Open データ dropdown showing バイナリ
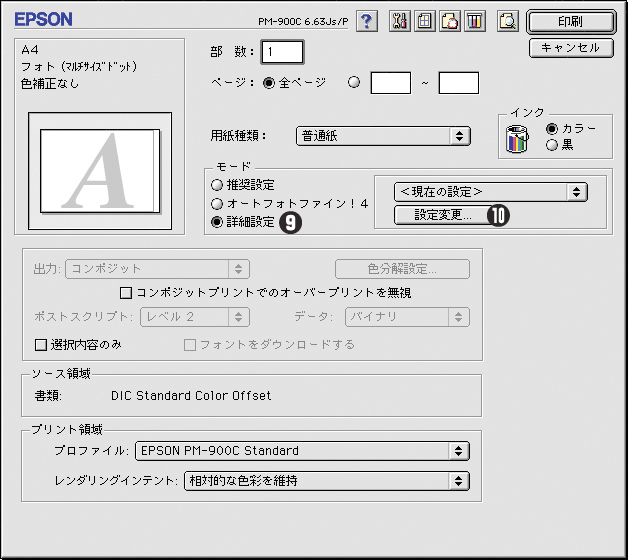Viewport: 628px width, 560px height. (x=407, y=317)
